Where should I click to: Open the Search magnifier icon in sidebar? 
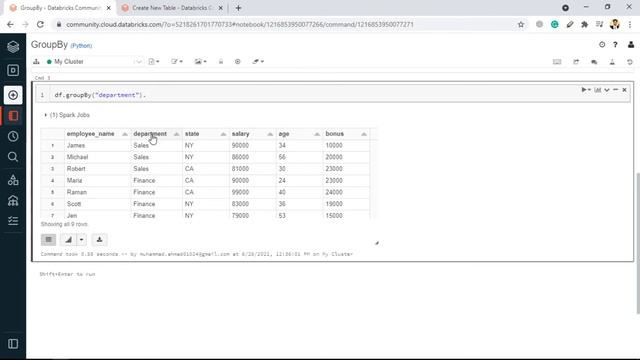click(x=13, y=157)
